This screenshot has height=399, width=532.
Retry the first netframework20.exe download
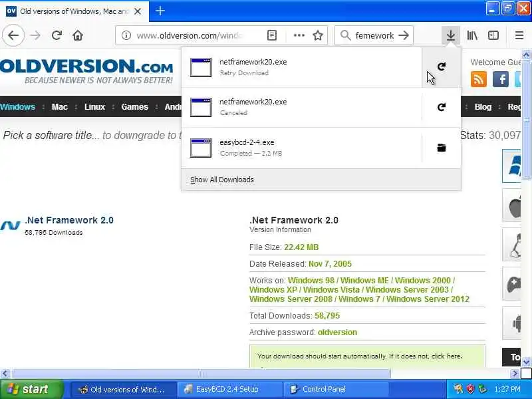pos(442,67)
